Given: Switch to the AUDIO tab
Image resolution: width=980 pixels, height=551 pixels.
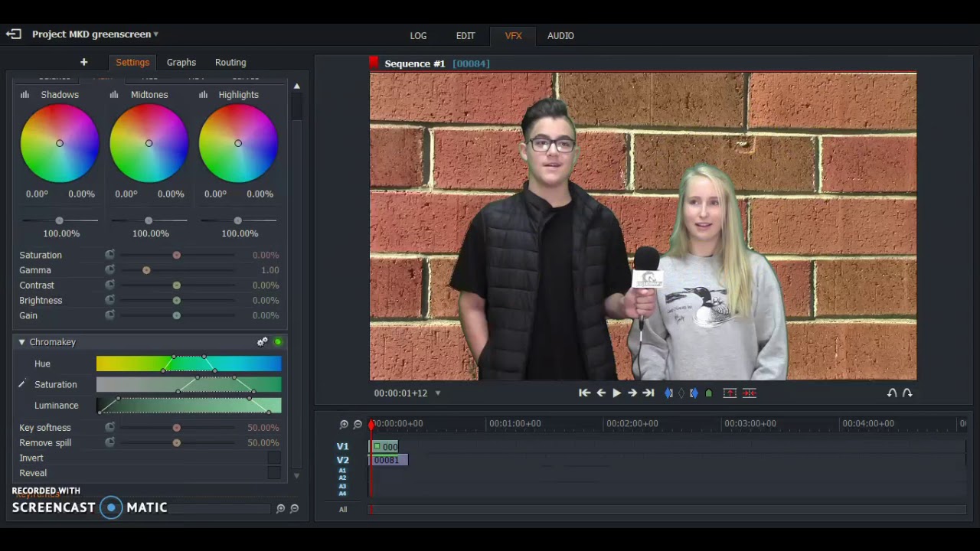Looking at the screenshot, I should click(x=560, y=35).
